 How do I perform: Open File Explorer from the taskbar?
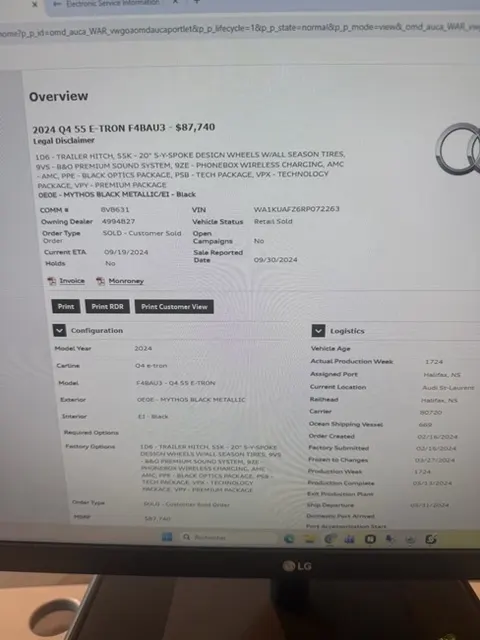pyautogui.click(x=309, y=539)
